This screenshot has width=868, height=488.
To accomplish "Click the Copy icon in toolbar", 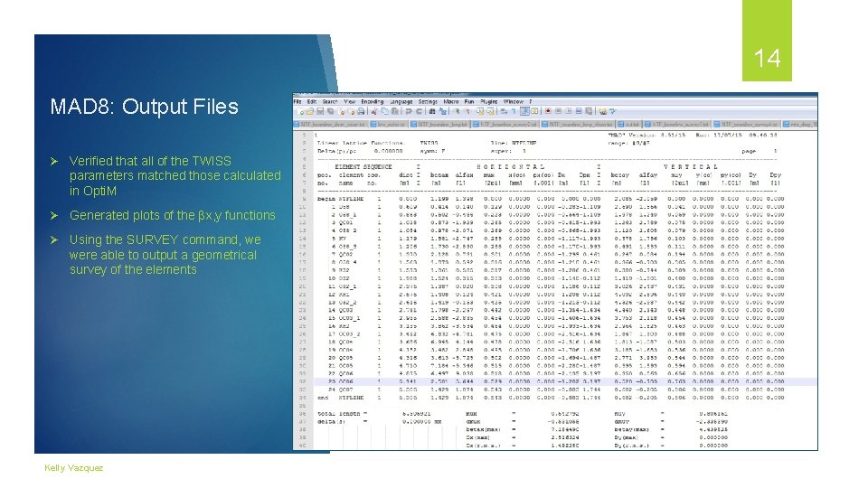I will pos(385,111).
